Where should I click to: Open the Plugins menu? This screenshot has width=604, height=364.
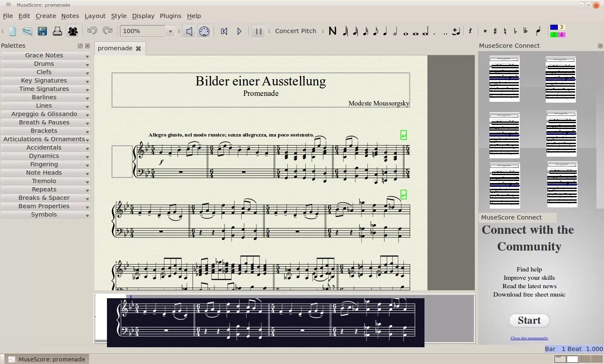(x=170, y=16)
